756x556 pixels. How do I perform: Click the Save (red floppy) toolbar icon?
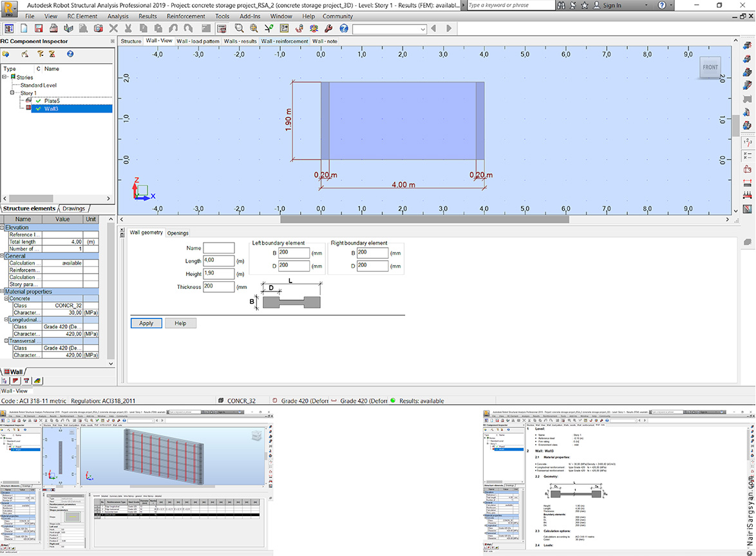pyautogui.click(x=39, y=28)
